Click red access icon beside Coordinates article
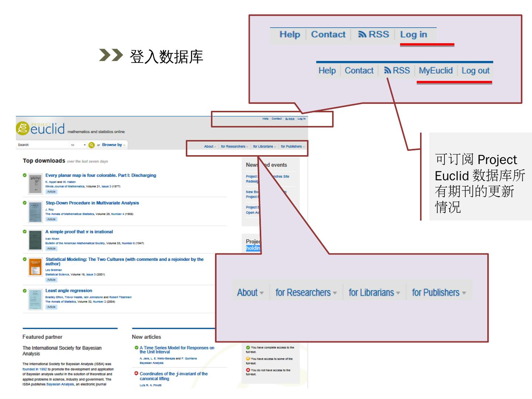Viewport: 532px width, 399px height. point(136,374)
